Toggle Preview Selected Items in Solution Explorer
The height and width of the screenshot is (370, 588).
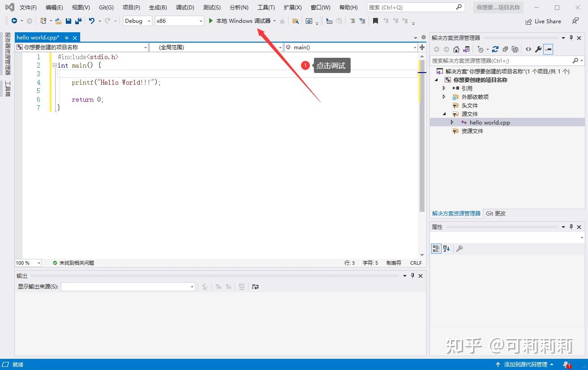(x=548, y=49)
